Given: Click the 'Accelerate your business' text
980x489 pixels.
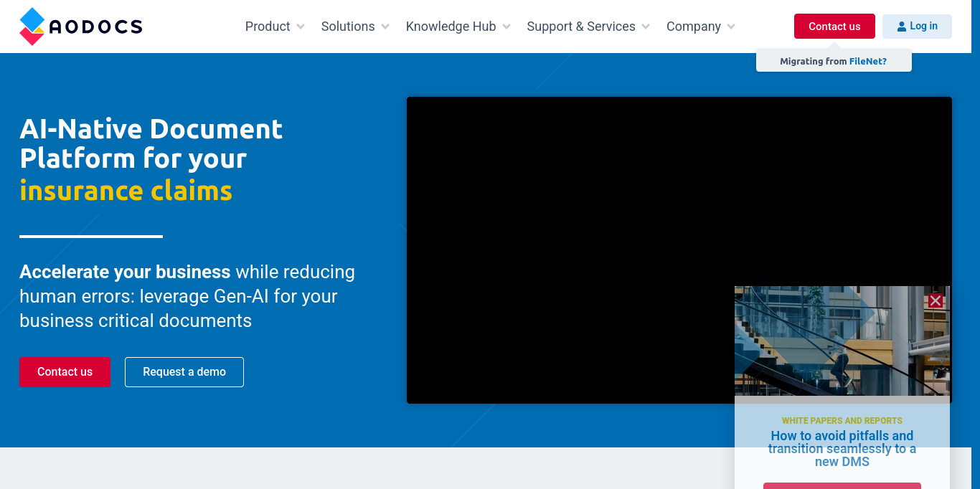Looking at the screenshot, I should click(x=125, y=272).
